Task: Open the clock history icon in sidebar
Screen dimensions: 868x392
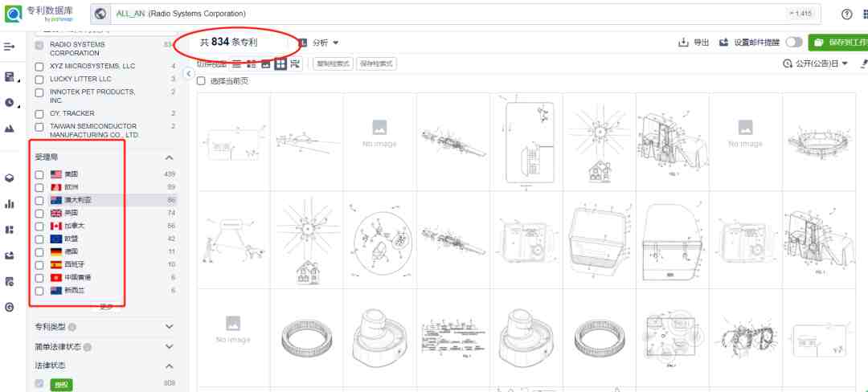Action: [10, 102]
